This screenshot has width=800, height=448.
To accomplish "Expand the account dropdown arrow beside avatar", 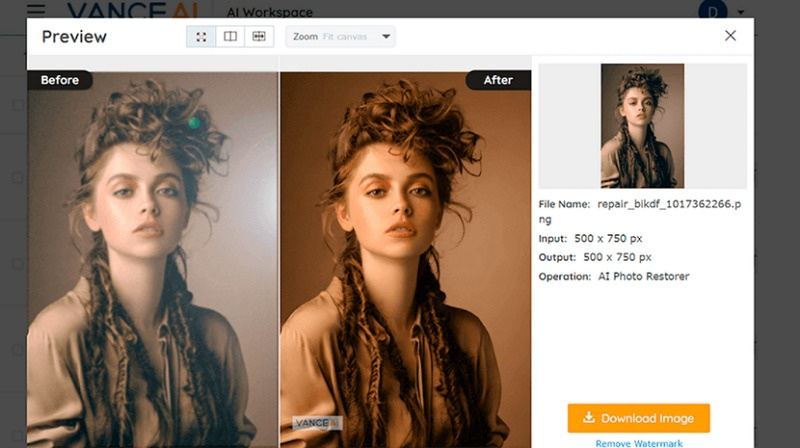I will pos(741,12).
